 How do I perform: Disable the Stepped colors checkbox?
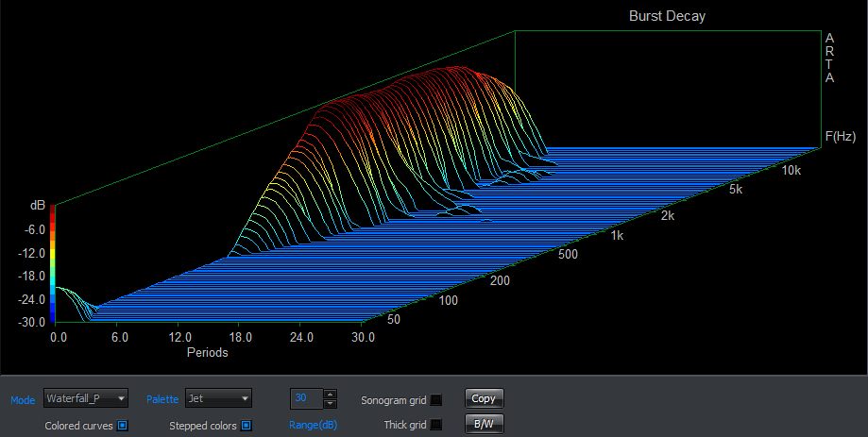click(247, 426)
